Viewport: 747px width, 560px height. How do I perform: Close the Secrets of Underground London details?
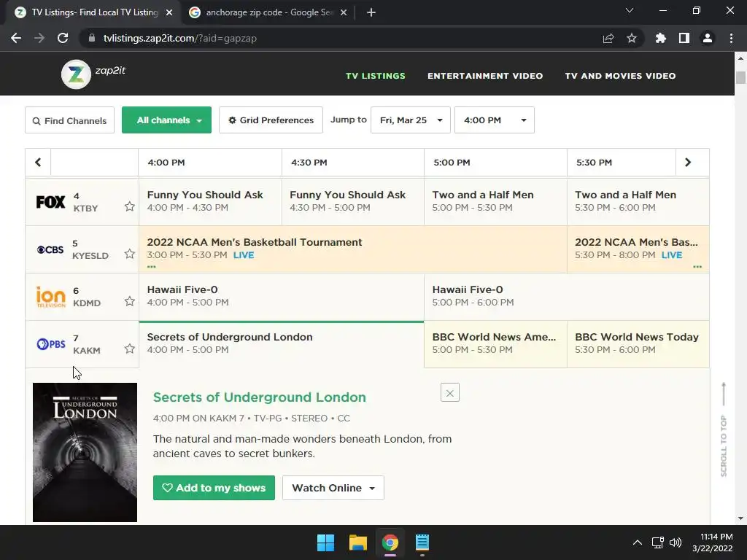(449, 392)
